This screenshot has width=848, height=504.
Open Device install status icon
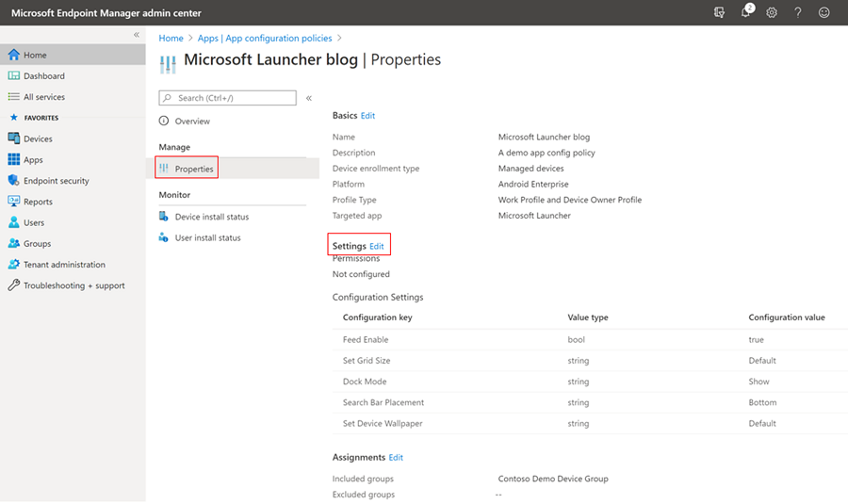click(x=163, y=217)
